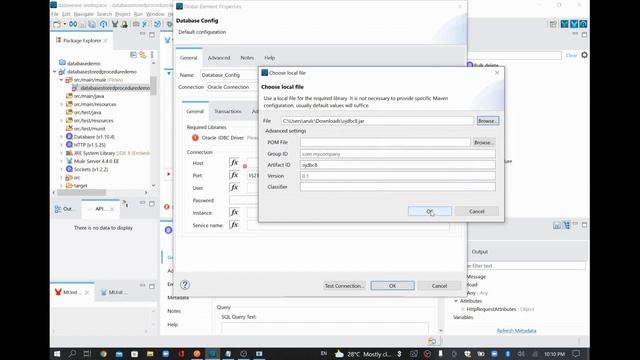
Task: Toggle fx expression mode for User
Action: (x=234, y=188)
